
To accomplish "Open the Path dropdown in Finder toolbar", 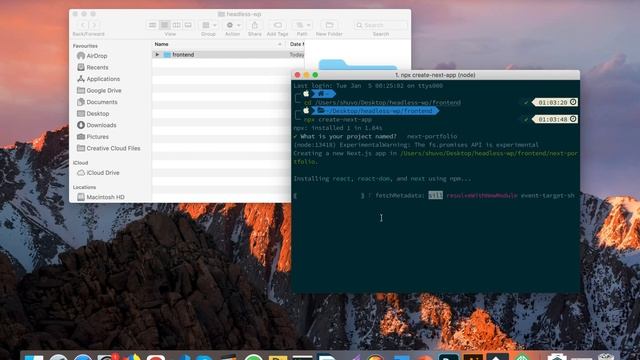I will [x=302, y=25].
